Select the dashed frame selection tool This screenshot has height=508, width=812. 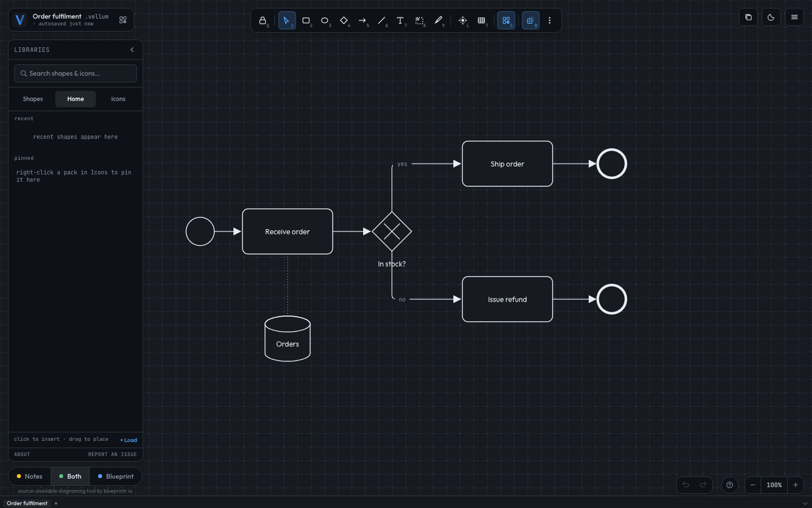(x=420, y=21)
